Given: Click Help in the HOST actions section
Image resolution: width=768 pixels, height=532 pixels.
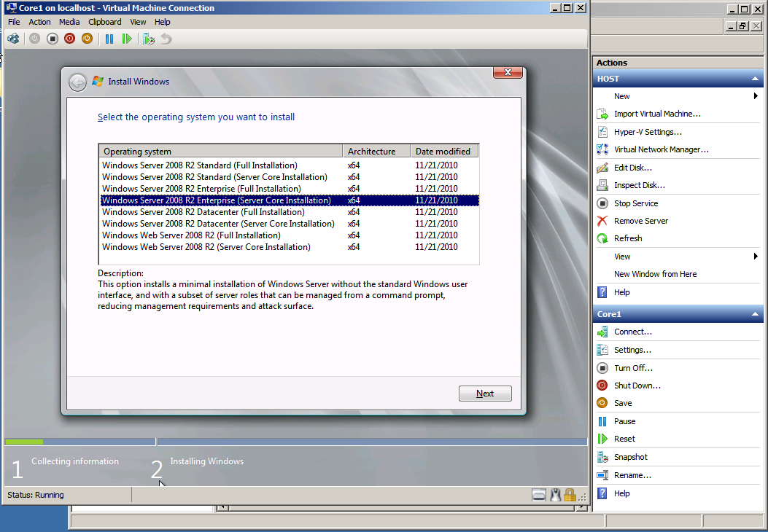Looking at the screenshot, I should [621, 292].
